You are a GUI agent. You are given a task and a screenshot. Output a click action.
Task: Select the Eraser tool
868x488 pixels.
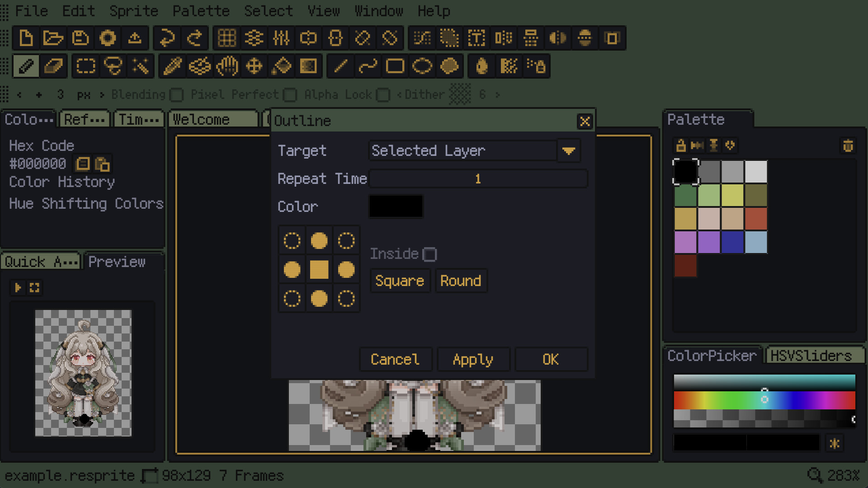click(53, 66)
